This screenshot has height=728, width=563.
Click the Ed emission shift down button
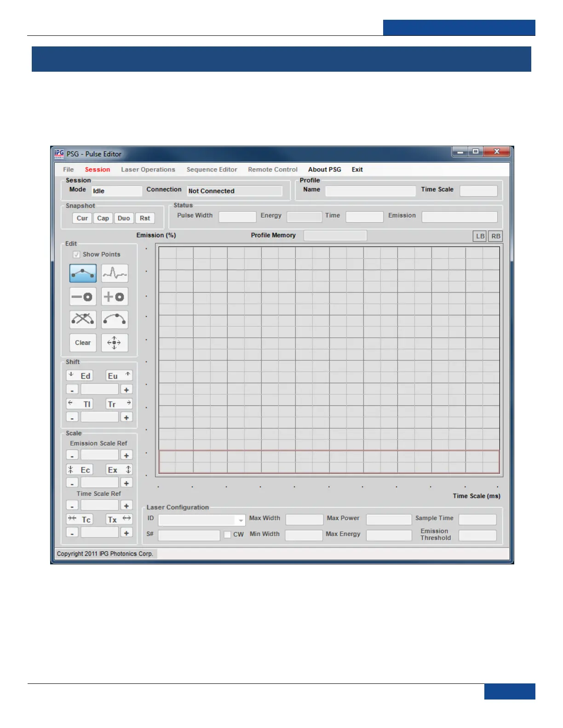(x=80, y=375)
